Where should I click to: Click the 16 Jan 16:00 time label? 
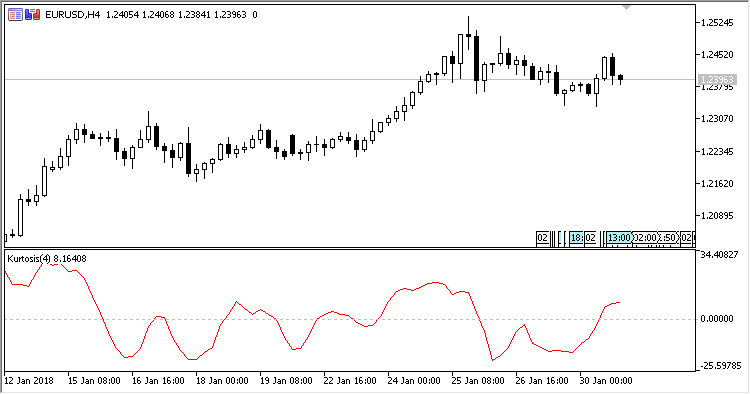pyautogui.click(x=158, y=381)
